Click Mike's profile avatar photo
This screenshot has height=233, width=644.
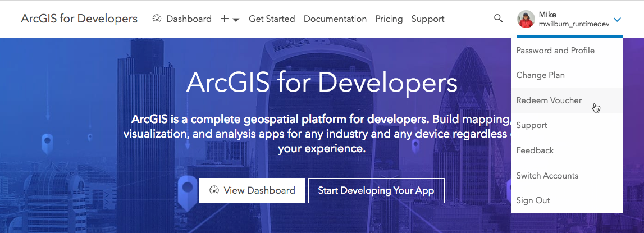(x=526, y=19)
